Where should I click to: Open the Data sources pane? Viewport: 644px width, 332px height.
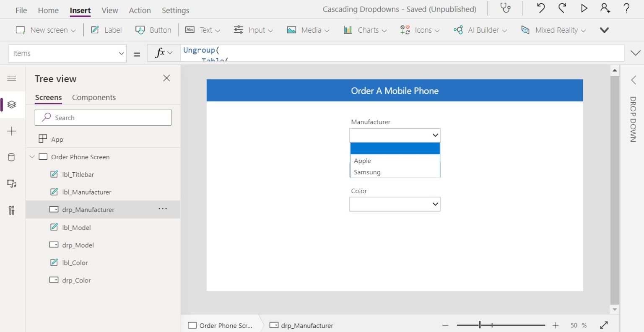pos(12,157)
